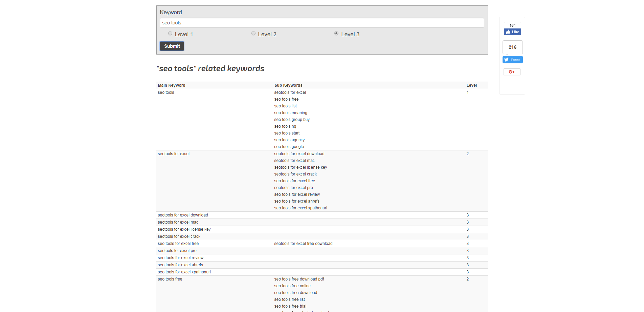Viewport: 644px width, 312px height.
Task: Click the Facebook Like button
Action: tap(512, 32)
